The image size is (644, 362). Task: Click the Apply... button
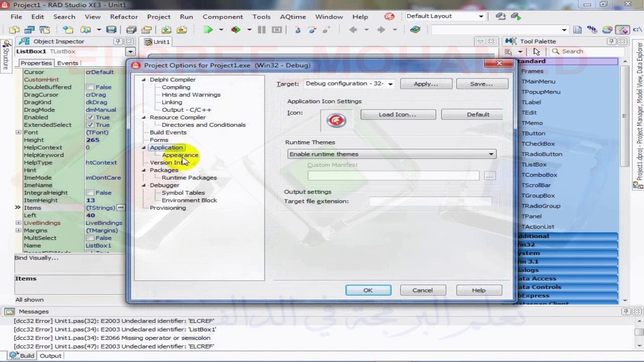coord(426,84)
